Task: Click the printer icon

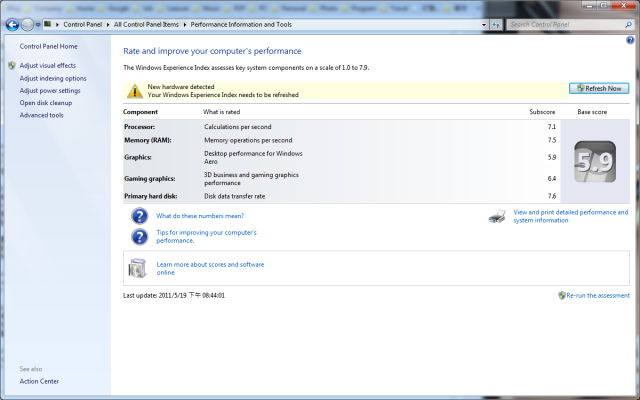Action: [x=497, y=216]
